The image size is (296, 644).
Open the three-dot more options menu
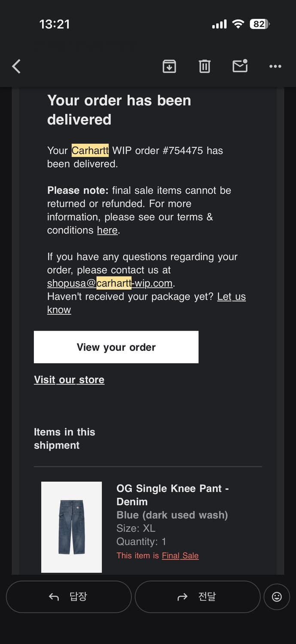(275, 67)
